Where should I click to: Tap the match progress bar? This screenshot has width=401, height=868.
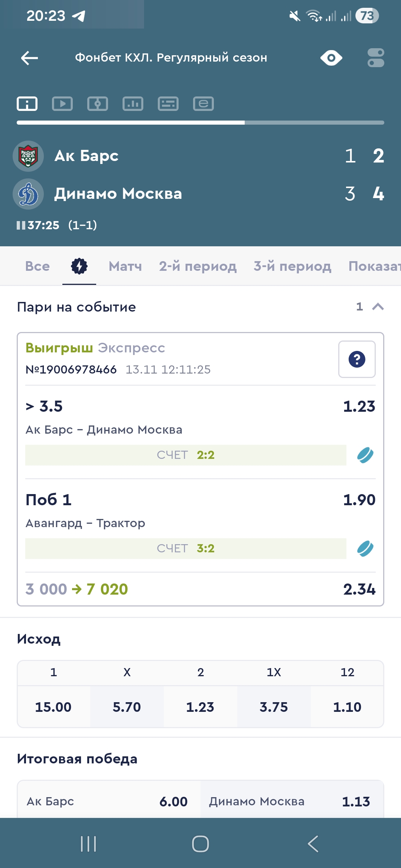[x=200, y=122]
